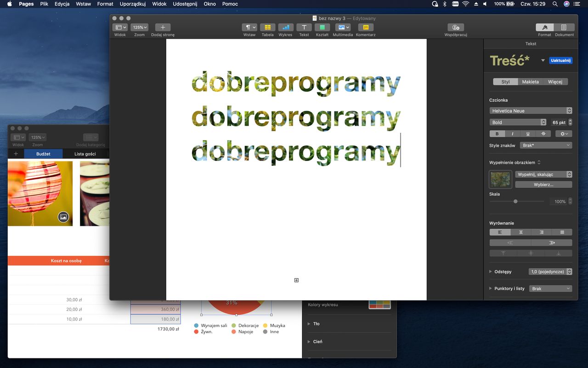Open the Wypełnij, skalując fill dropdown
Image resolution: width=588 pixels, height=368 pixels.
tap(543, 174)
